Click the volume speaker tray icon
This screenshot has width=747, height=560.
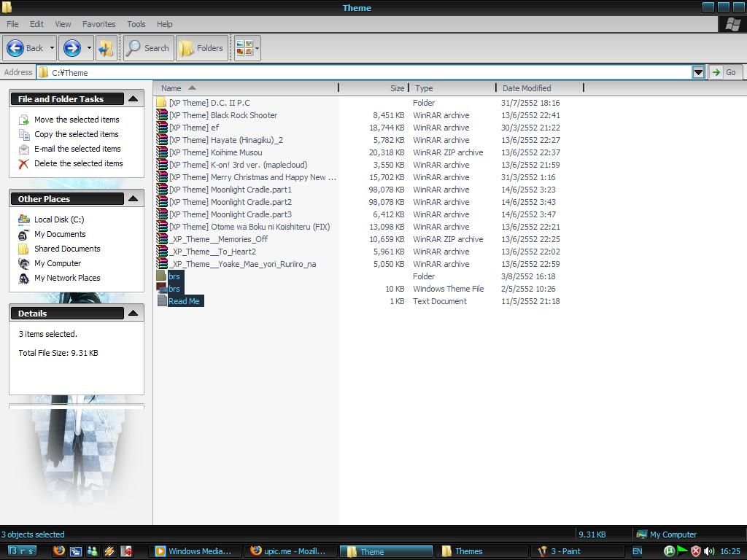click(708, 551)
